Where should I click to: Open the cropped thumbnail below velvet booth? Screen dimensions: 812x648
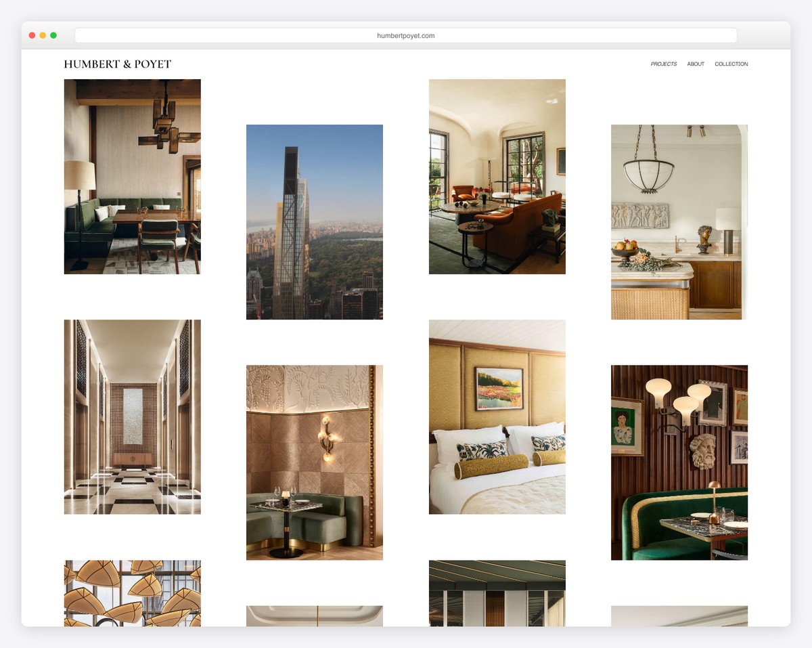(x=679, y=615)
